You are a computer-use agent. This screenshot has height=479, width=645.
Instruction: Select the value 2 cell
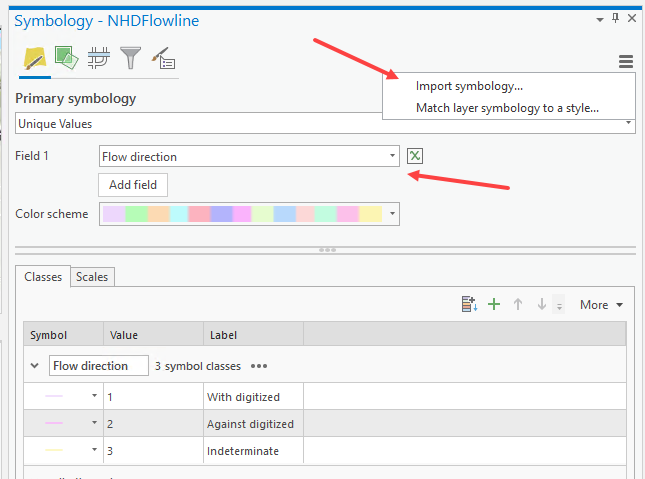[153, 423]
